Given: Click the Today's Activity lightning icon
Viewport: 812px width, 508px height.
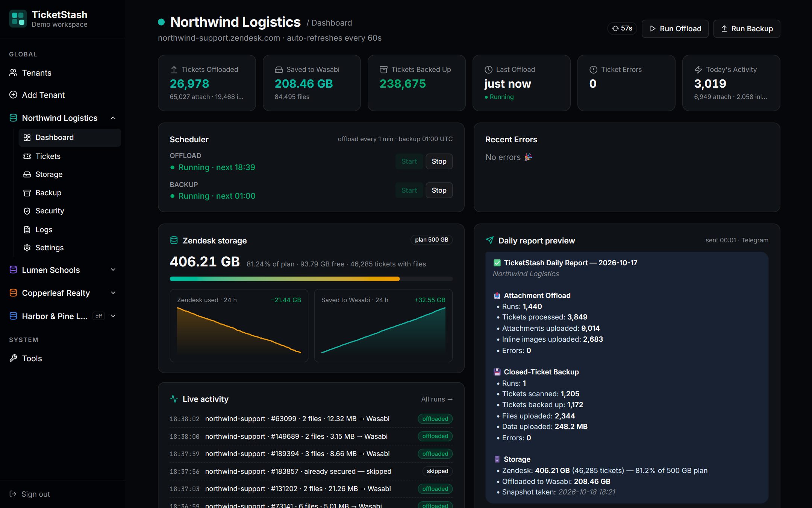Looking at the screenshot, I should point(698,70).
